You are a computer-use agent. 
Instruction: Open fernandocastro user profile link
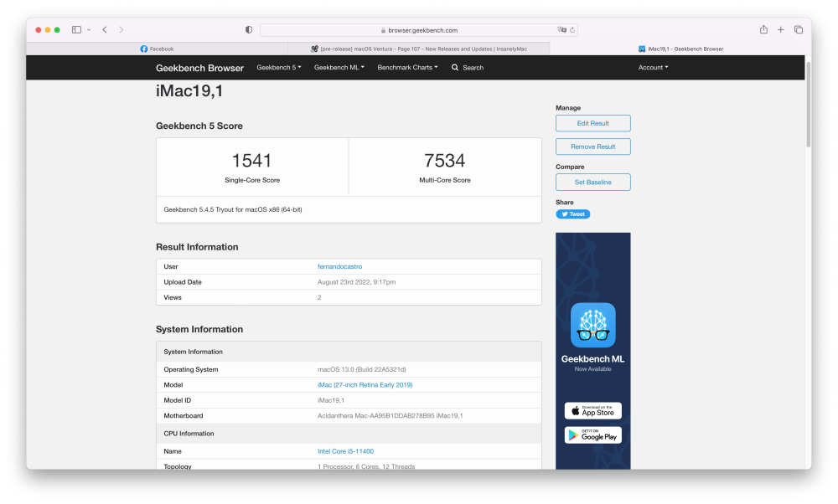tap(340, 266)
